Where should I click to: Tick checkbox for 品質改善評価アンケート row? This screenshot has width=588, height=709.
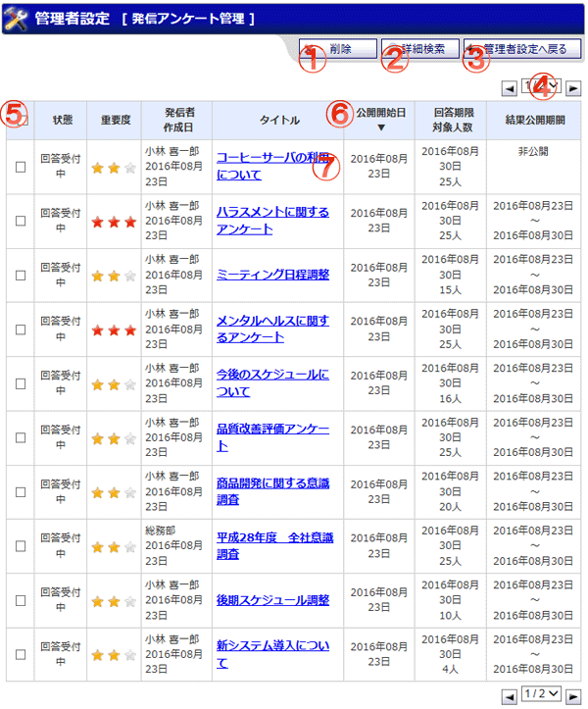(x=21, y=437)
